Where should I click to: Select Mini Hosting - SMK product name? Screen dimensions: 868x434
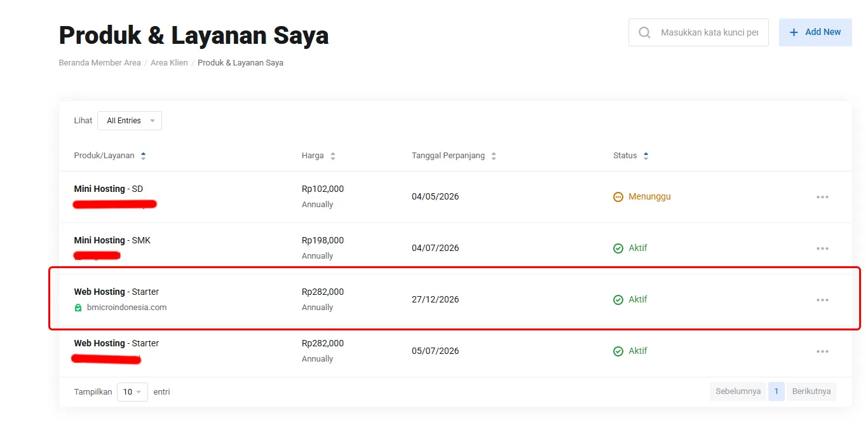pyautogui.click(x=112, y=240)
